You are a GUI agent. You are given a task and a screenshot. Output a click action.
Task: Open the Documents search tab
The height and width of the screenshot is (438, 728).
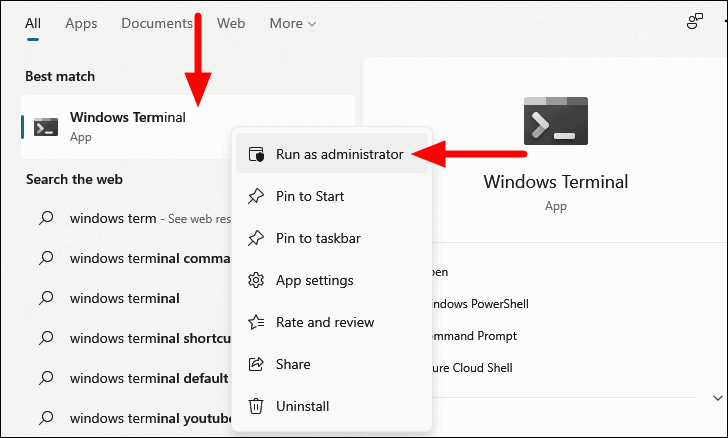point(157,23)
